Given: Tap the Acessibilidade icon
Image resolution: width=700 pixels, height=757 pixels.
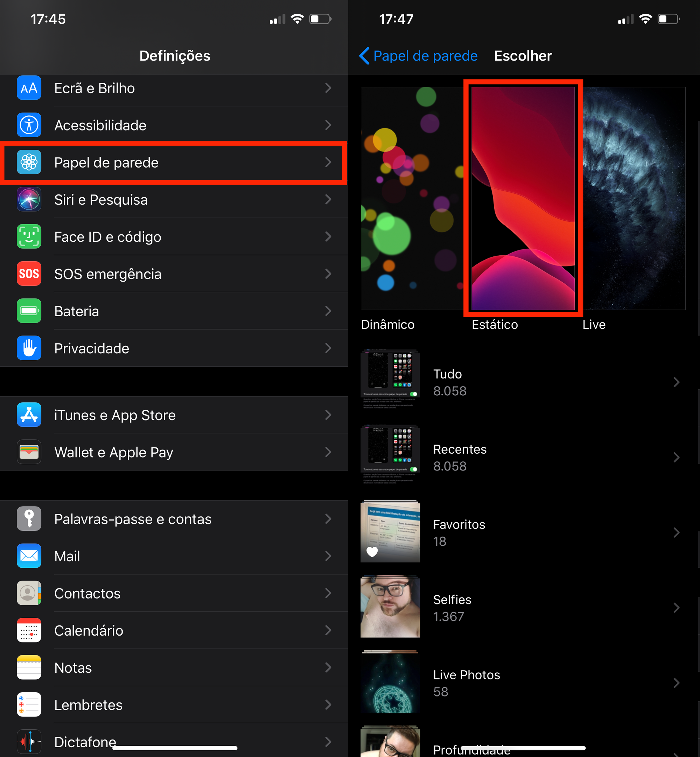Looking at the screenshot, I should 29,125.
